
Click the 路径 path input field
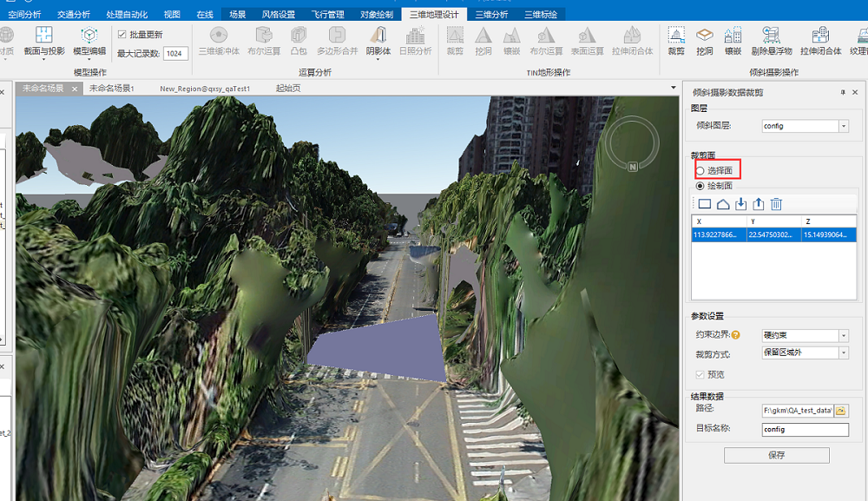click(798, 410)
